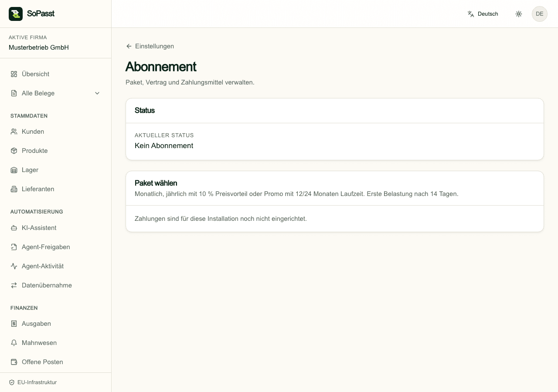558x392 pixels.
Task: Click the Mahnwesen bell icon
Action: pos(14,343)
